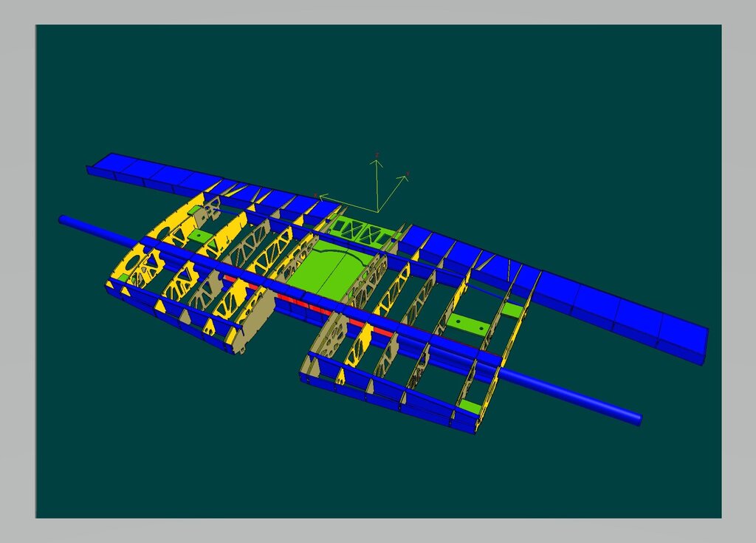Viewport: 756px width, 543px height.
Task: Click the Y axis arrow of coordinate triad
Action: click(405, 177)
